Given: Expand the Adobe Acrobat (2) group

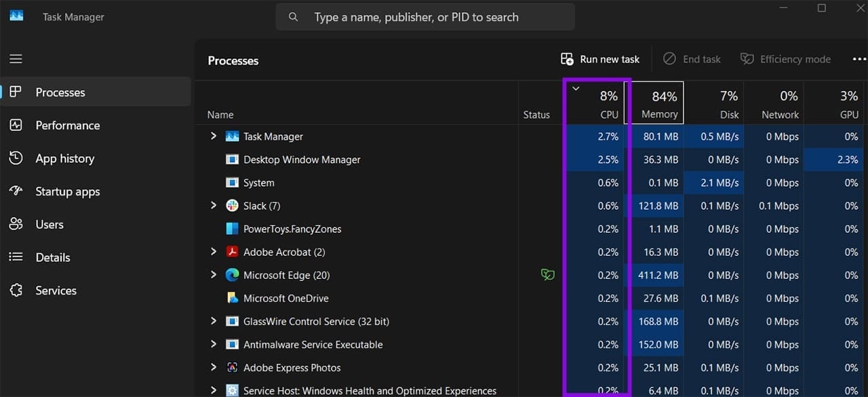Looking at the screenshot, I should point(214,251).
